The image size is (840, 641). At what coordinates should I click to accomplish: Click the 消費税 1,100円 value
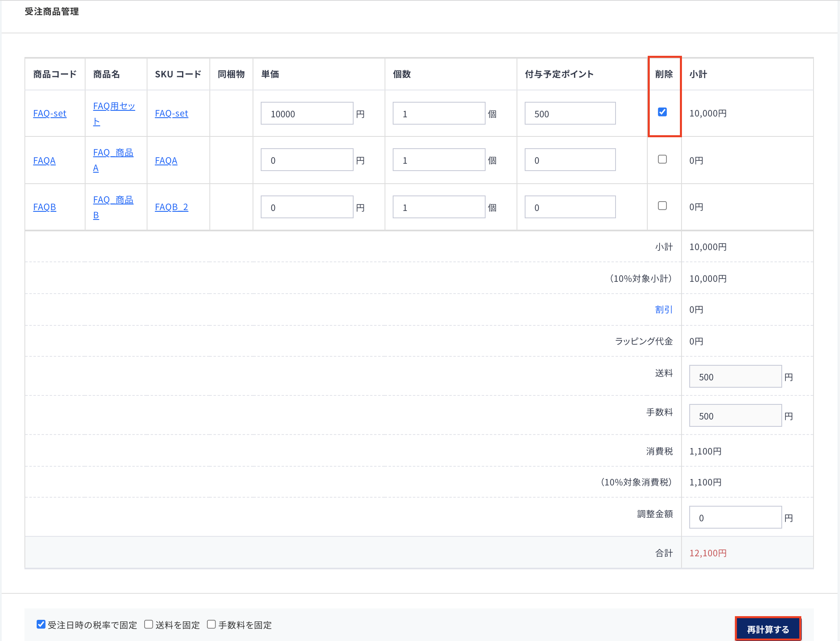705,451
